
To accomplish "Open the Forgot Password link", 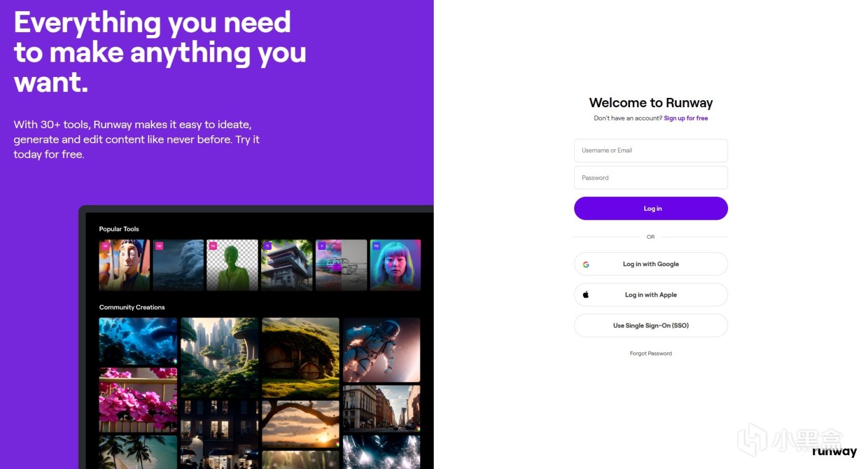I will pos(651,354).
